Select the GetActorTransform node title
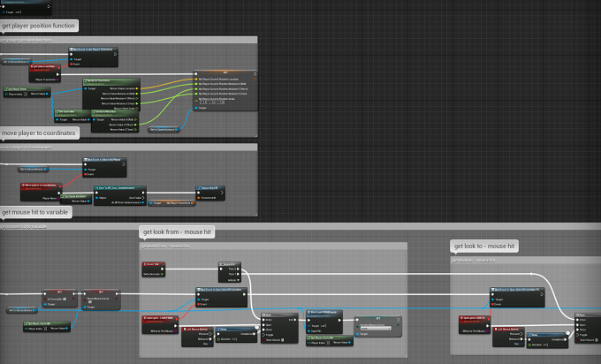 pyautogui.click(x=111, y=81)
